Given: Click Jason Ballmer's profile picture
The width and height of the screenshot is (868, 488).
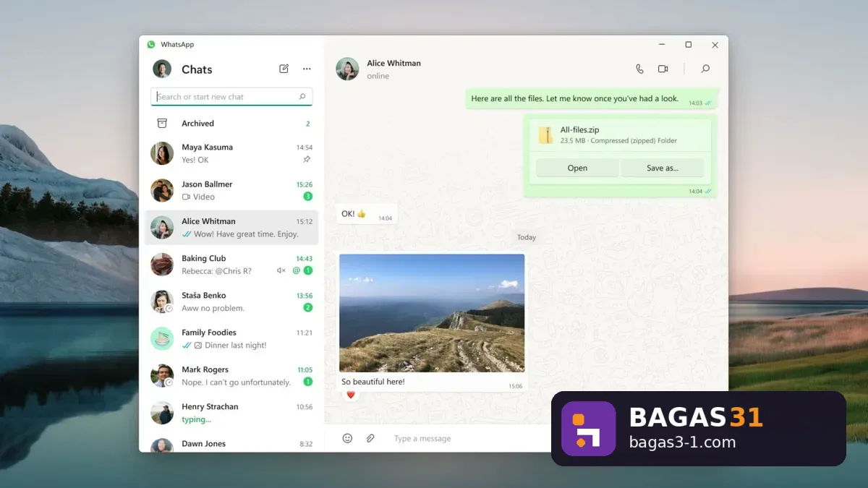Looking at the screenshot, I should pos(162,190).
